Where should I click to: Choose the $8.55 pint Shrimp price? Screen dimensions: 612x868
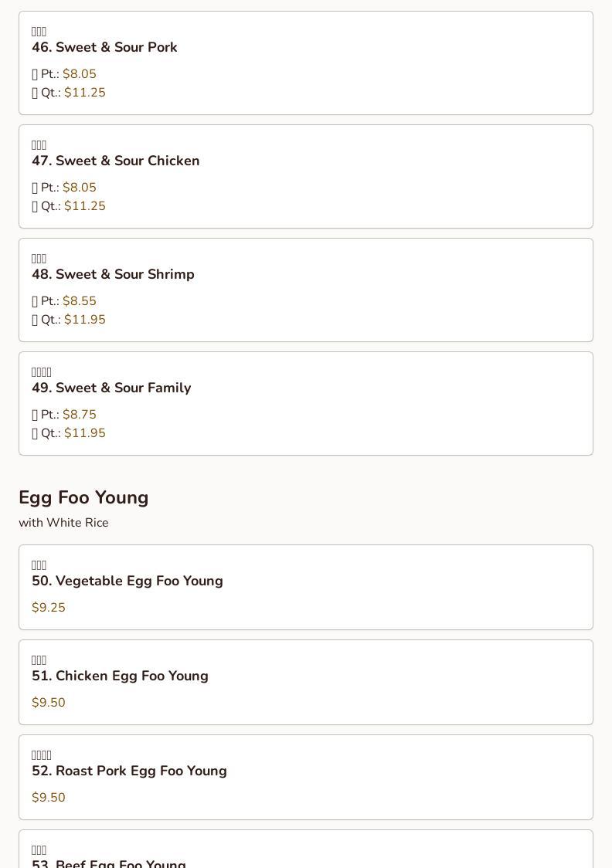pos(80,301)
